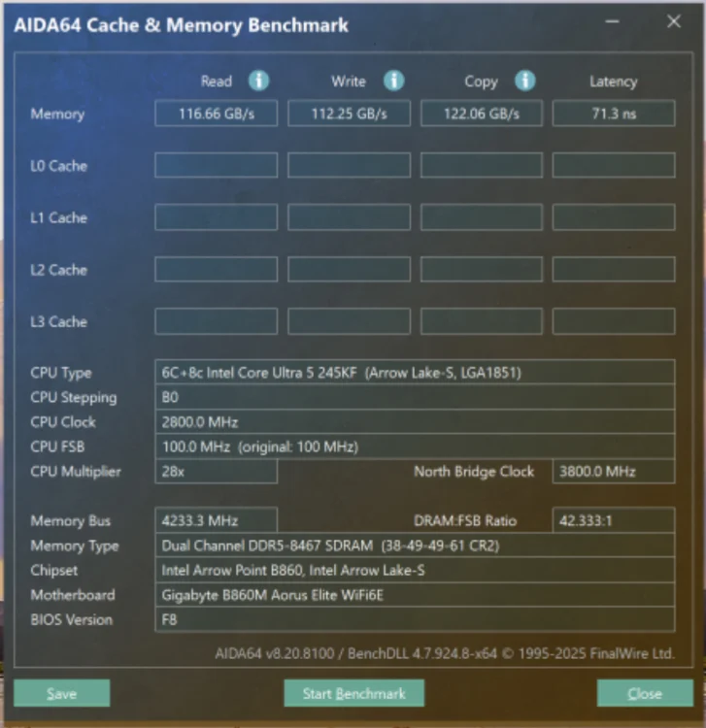This screenshot has width=706, height=728.
Task: Click the CPU Clock field showing 2800.0 MHz
Action: tap(416, 422)
